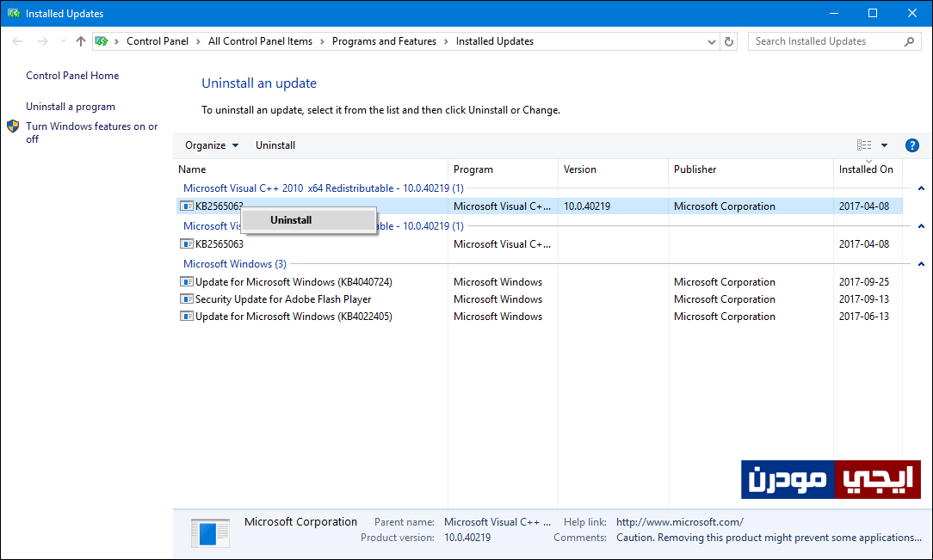Open Control Panel Home link
933x560 pixels.
point(72,76)
